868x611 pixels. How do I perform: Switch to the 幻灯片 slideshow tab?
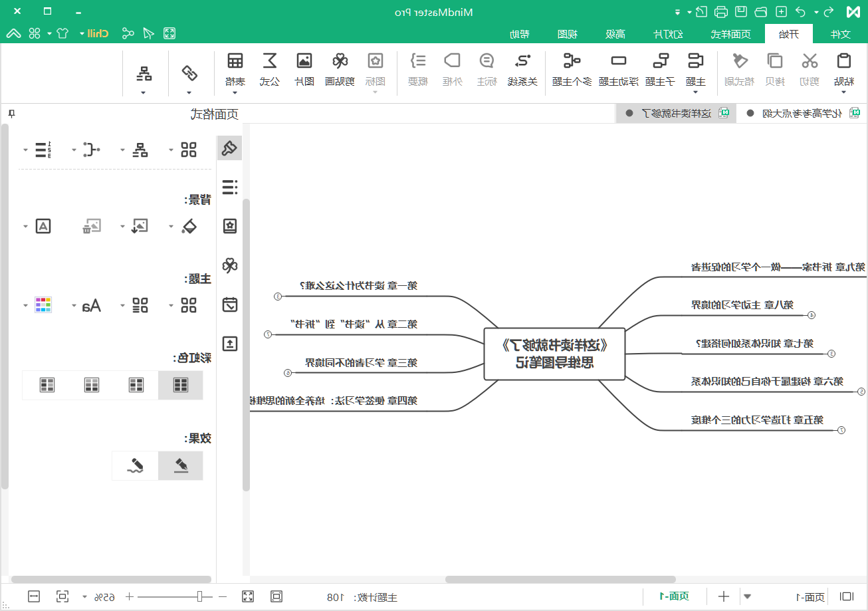tap(669, 34)
